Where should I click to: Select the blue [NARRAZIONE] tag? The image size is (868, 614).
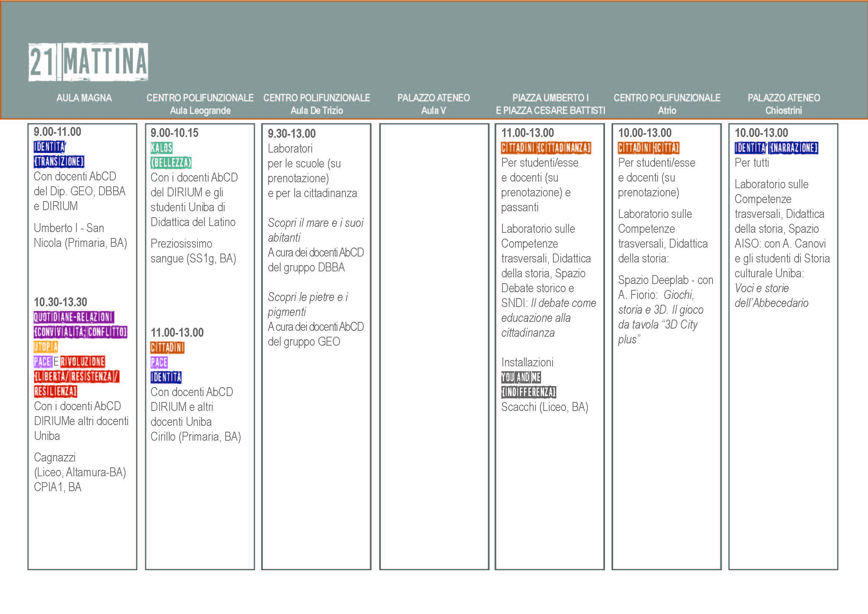coord(794,148)
